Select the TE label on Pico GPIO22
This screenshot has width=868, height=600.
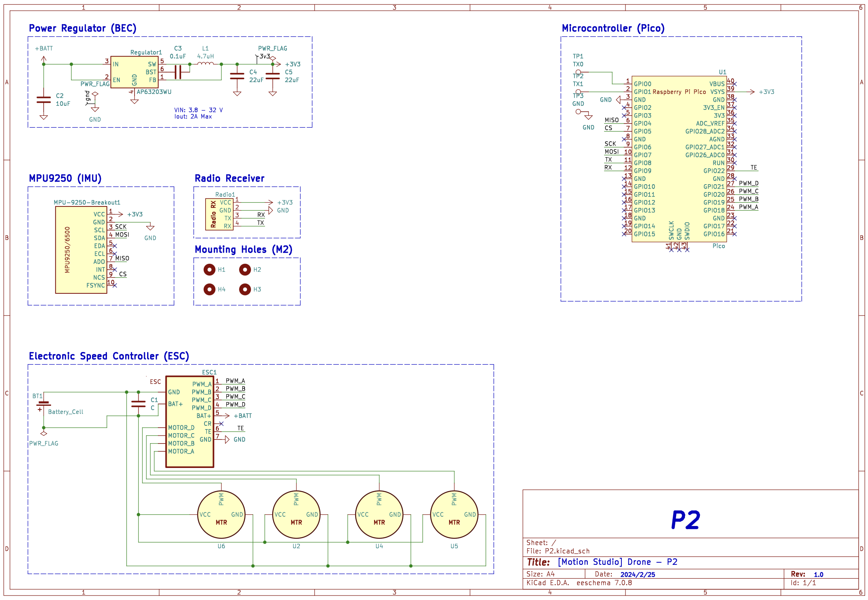click(x=754, y=167)
